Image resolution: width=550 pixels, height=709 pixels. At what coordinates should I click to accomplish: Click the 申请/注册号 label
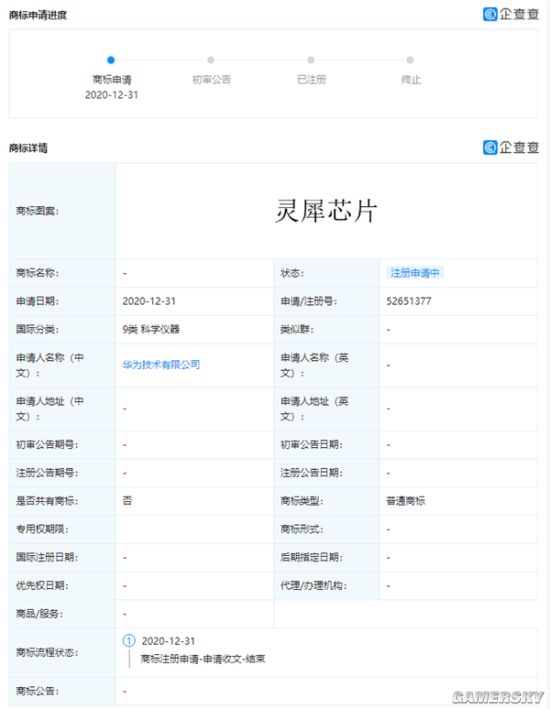[x=309, y=301]
